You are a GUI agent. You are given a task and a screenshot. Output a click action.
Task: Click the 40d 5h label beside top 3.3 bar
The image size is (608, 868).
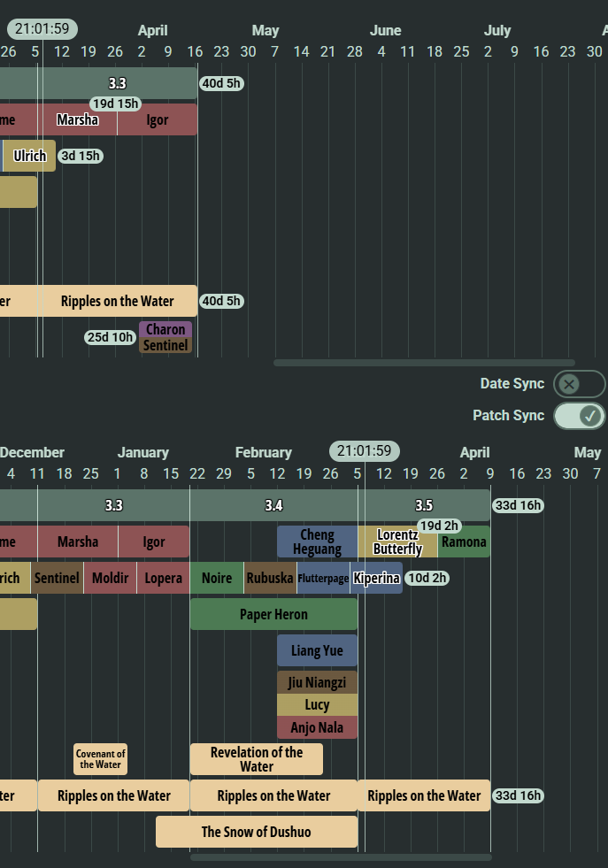pos(221,83)
